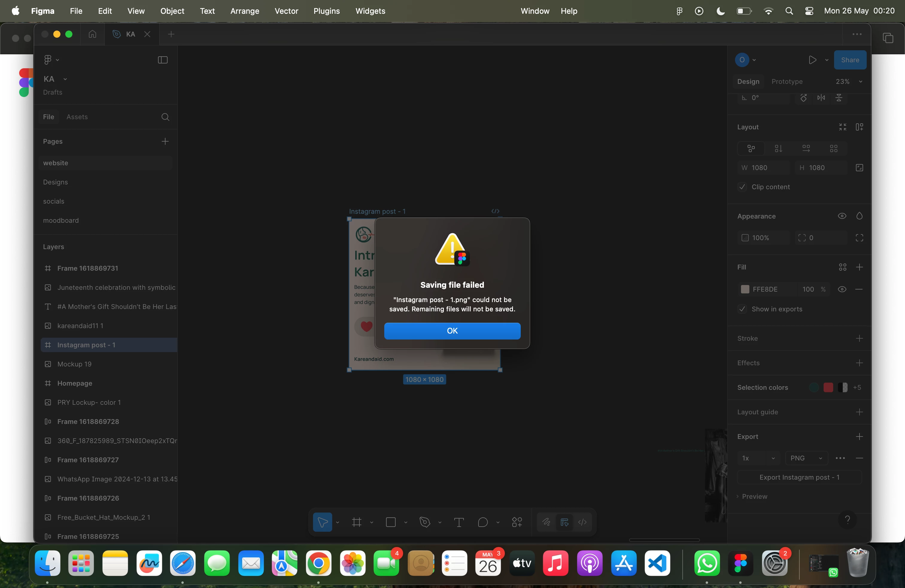Toggle Clip content checkbox
905x588 pixels.
coord(742,187)
